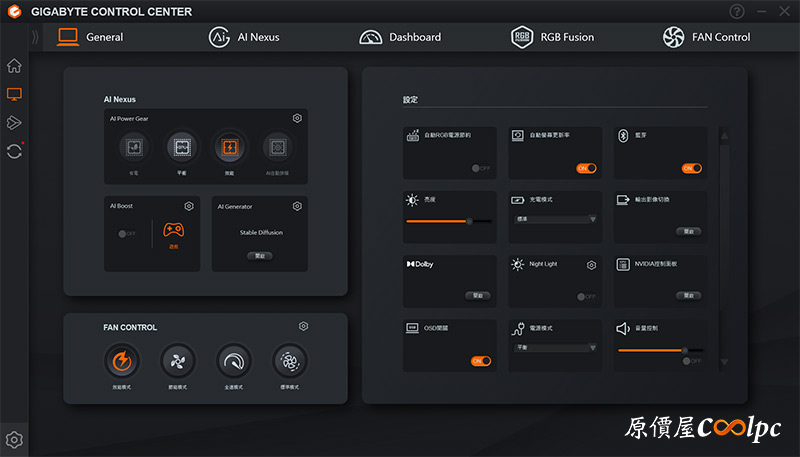Image resolution: width=800 pixels, height=457 pixels.
Task: Select the full-speed gauge fan mode
Action: click(x=234, y=361)
